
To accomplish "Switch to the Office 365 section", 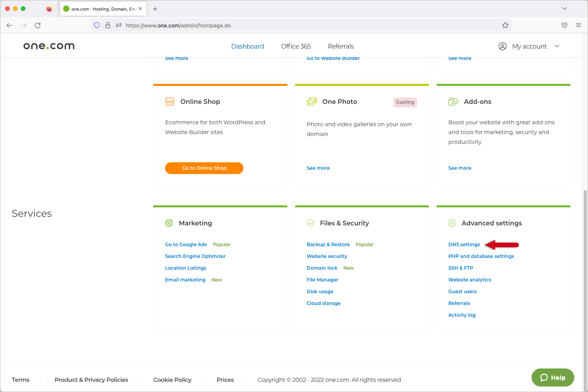I will (296, 46).
